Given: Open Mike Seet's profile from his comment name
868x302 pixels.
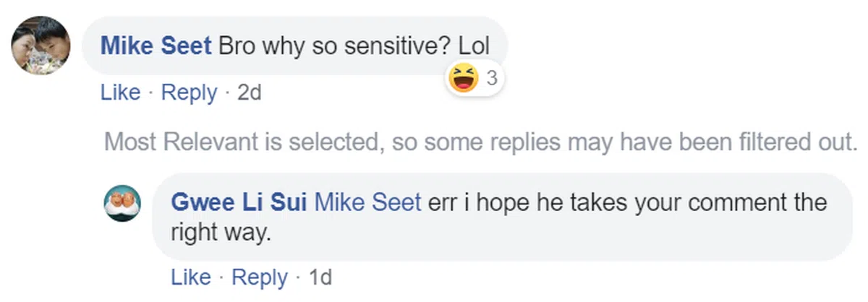Looking at the screenshot, I should pyautogui.click(x=156, y=46).
